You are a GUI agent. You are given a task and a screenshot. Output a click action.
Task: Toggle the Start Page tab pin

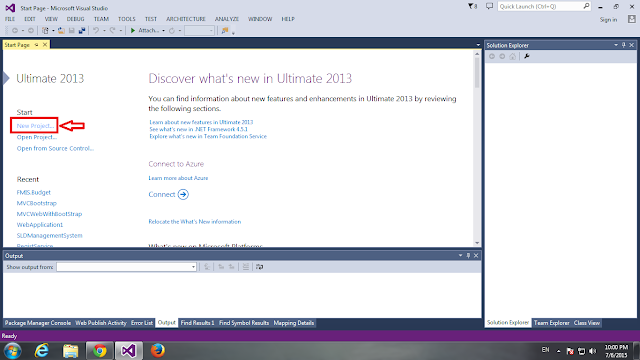point(36,45)
